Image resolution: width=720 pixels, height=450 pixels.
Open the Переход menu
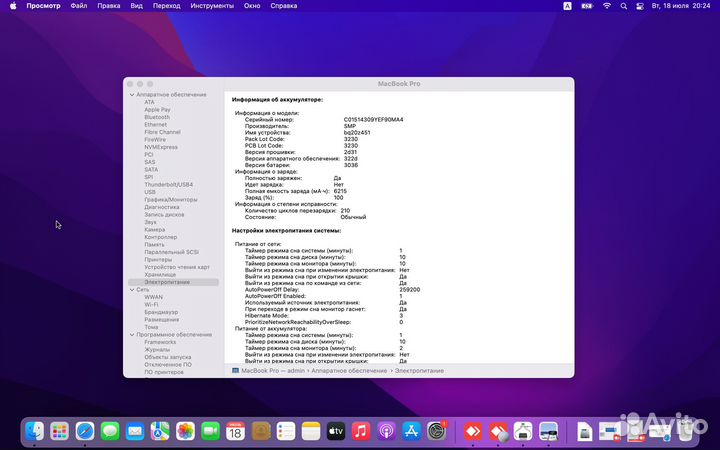[167, 6]
